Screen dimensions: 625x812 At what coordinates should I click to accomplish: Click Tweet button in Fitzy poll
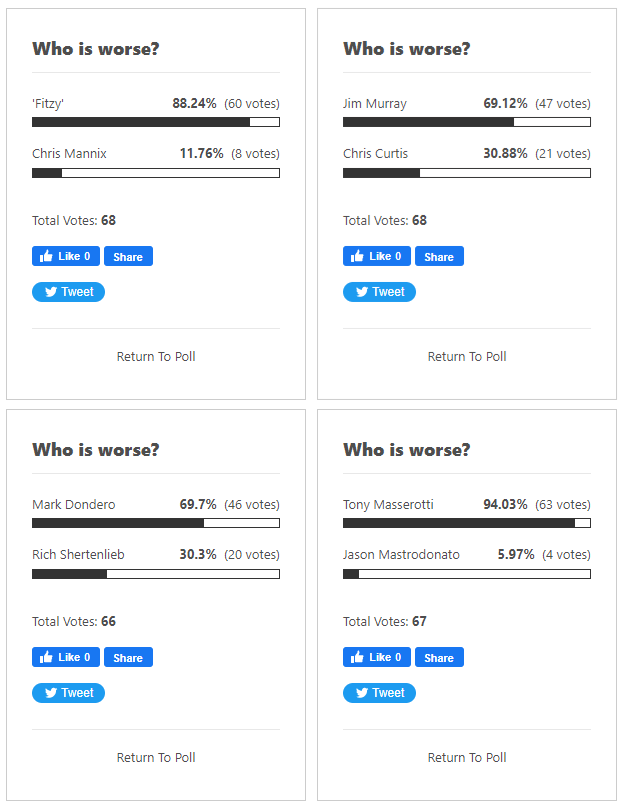click(68, 292)
